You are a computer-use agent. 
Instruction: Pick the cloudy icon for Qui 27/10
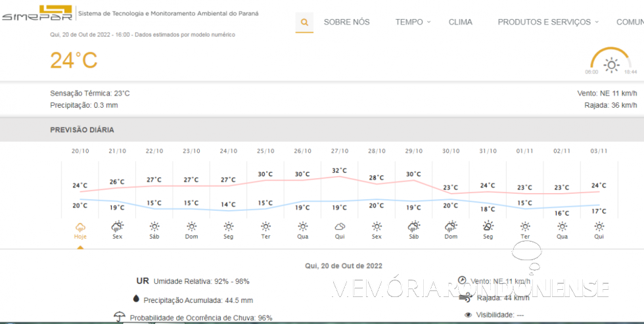click(x=340, y=226)
